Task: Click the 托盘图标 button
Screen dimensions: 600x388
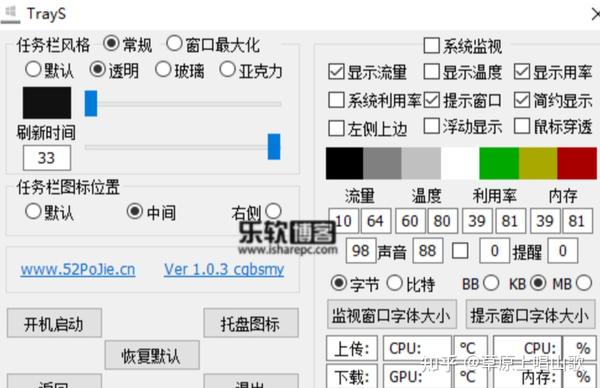Action: (x=251, y=323)
